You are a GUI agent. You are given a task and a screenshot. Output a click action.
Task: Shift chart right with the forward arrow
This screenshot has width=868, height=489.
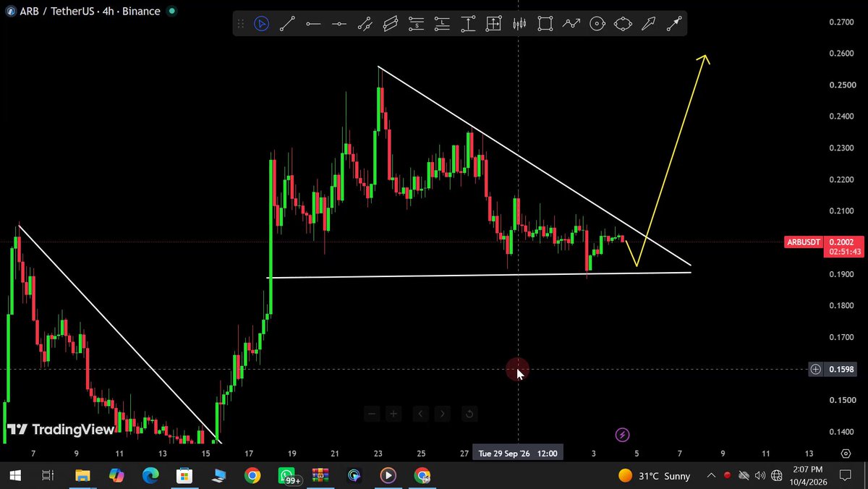(443, 414)
